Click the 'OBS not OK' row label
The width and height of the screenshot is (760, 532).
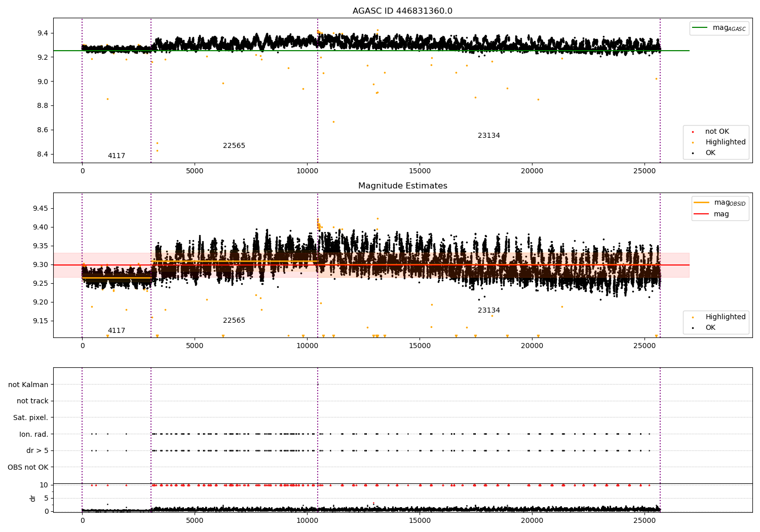point(28,467)
